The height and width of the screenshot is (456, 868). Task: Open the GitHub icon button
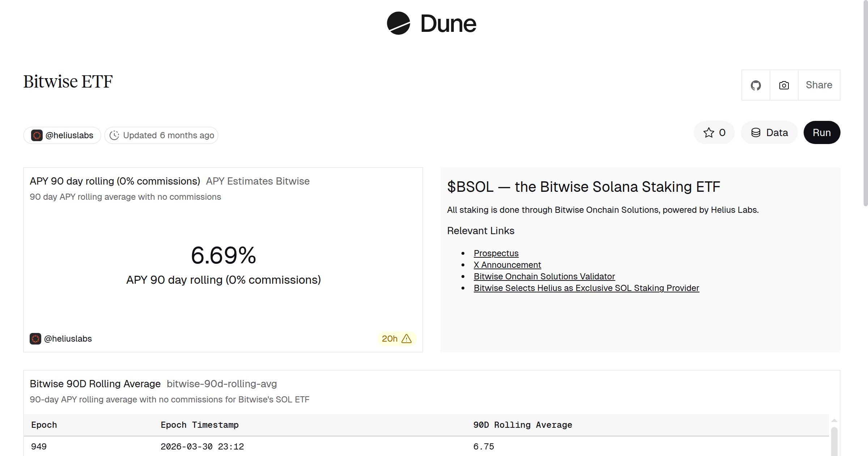(756, 85)
